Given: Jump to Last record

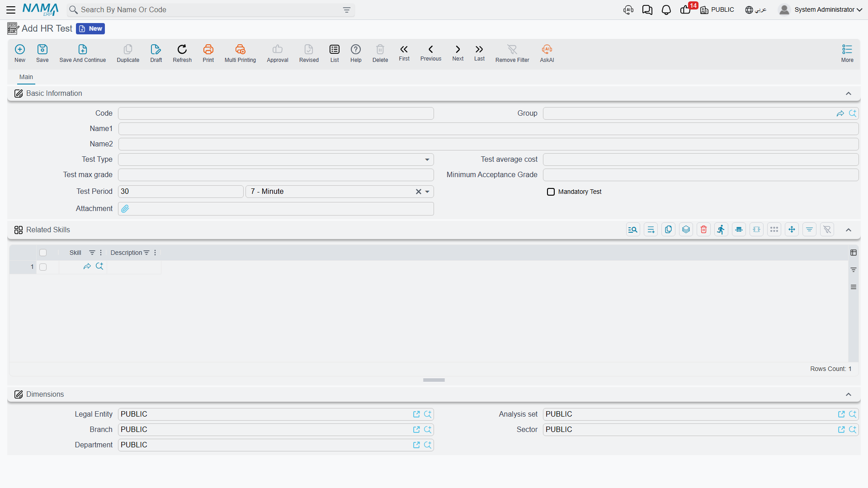Looking at the screenshot, I should (x=479, y=53).
